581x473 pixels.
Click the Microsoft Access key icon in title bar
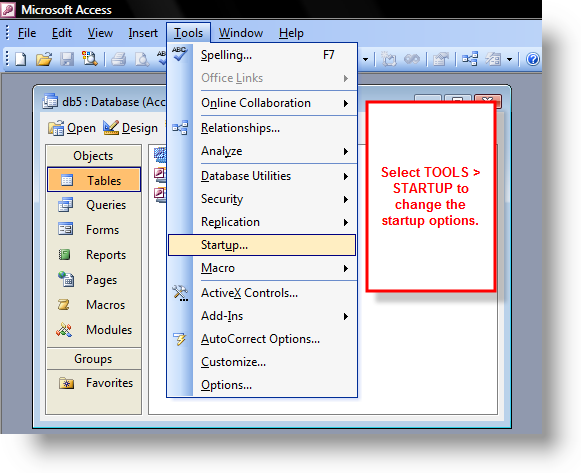click(8, 10)
